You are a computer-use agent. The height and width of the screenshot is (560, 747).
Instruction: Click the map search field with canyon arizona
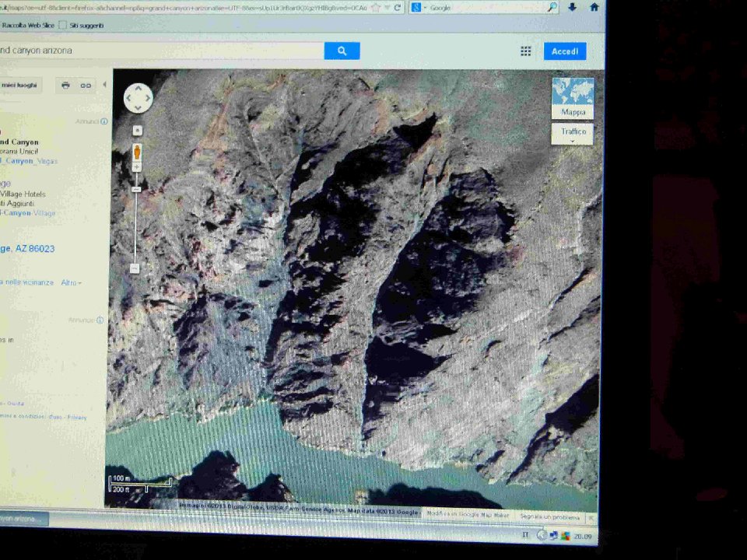[161, 51]
